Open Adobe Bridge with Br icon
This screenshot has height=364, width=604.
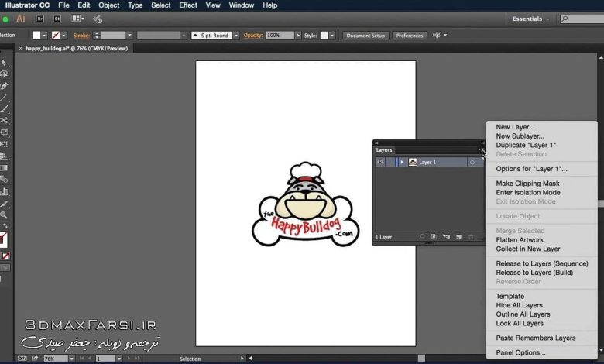pos(39,19)
